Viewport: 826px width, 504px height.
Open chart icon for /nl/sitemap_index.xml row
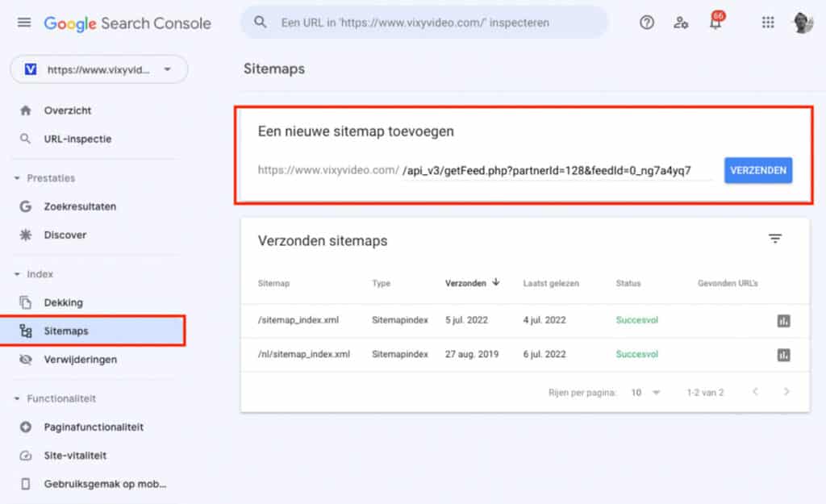point(784,355)
